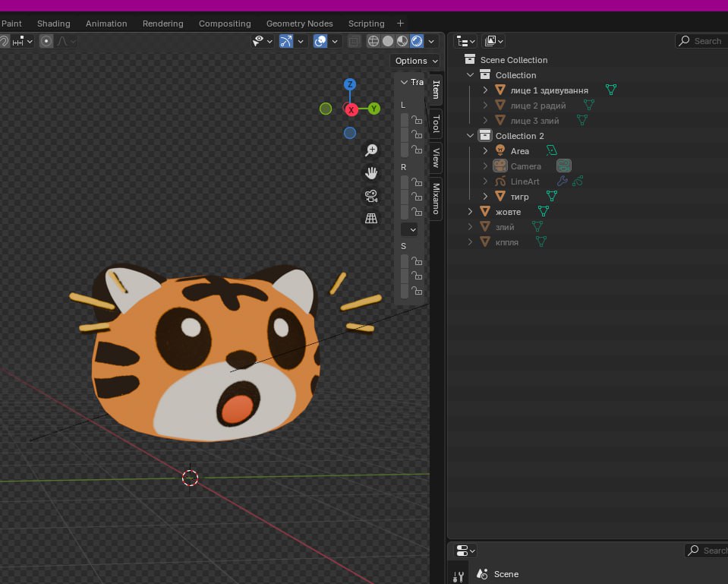Open the Scripting workspace tab

tap(367, 24)
